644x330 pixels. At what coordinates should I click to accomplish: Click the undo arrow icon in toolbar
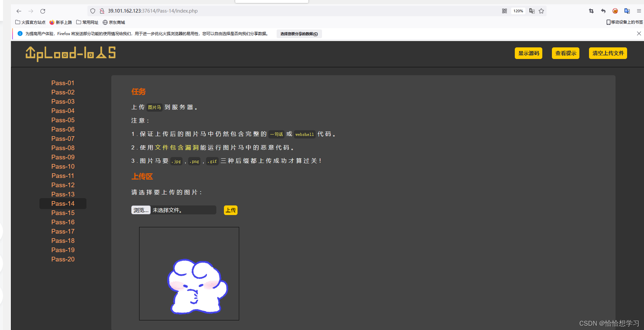click(603, 11)
